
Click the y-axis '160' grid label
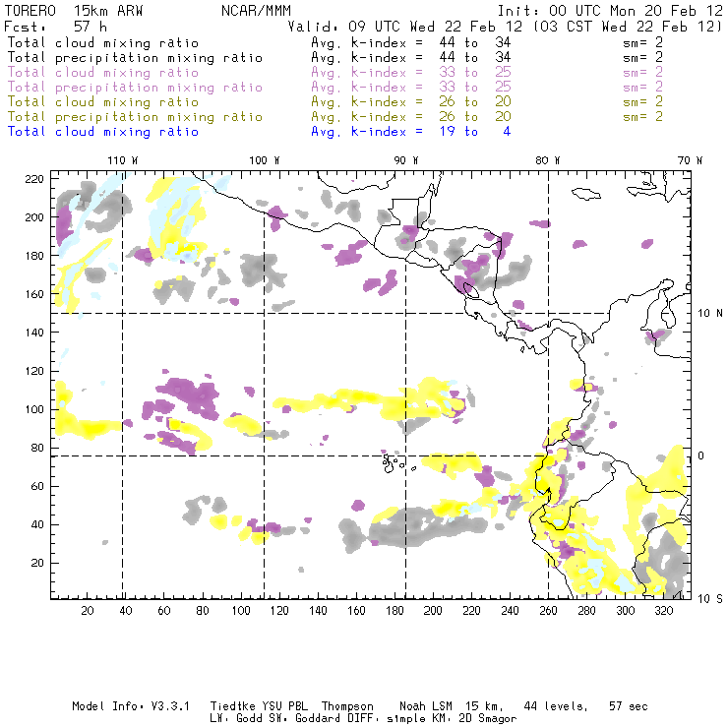(x=34, y=294)
